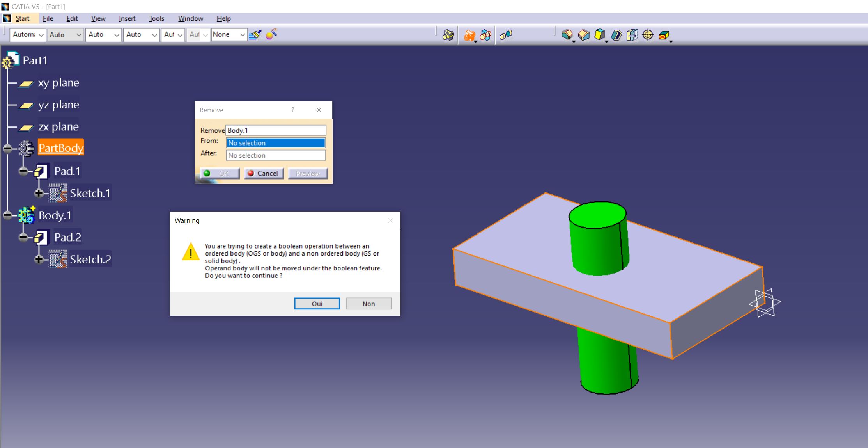Image resolution: width=868 pixels, height=448 pixels.
Task: Click the white axis system symbol
Action: [x=765, y=302]
